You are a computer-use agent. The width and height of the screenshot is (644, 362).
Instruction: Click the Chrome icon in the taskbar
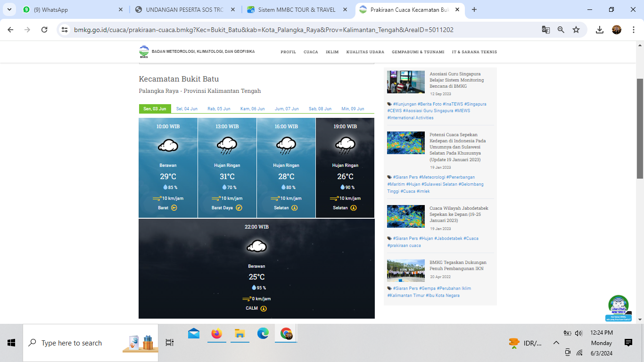[x=286, y=334]
